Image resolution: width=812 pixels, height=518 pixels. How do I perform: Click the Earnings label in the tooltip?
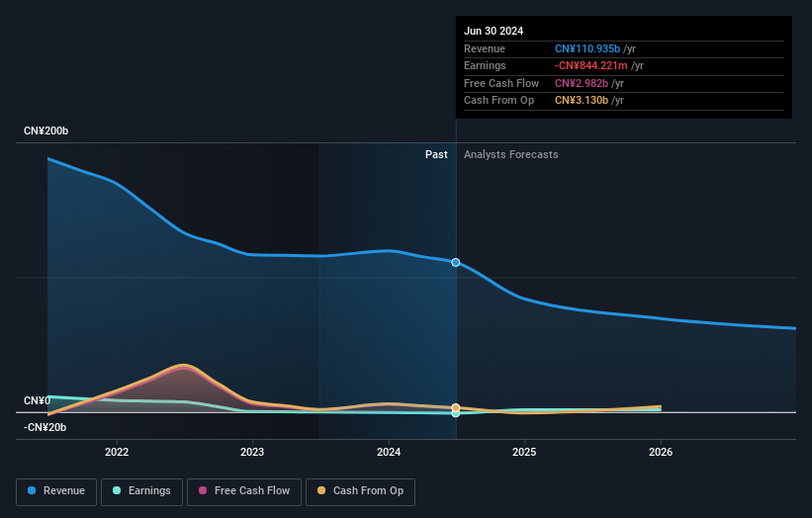coord(485,65)
